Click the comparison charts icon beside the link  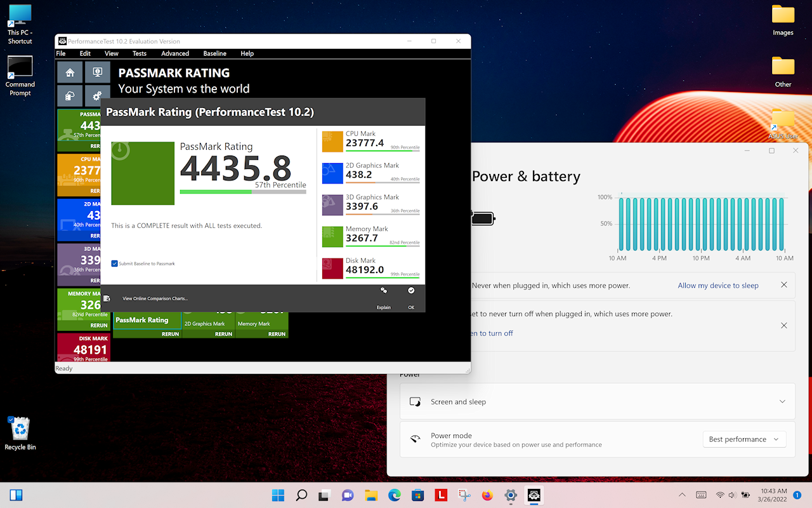[107, 298]
